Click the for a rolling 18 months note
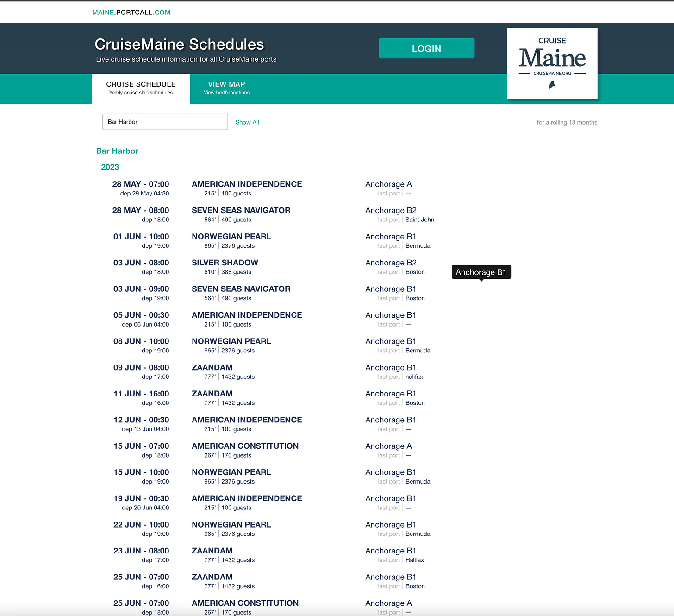This screenshot has width=674, height=616. click(567, 123)
